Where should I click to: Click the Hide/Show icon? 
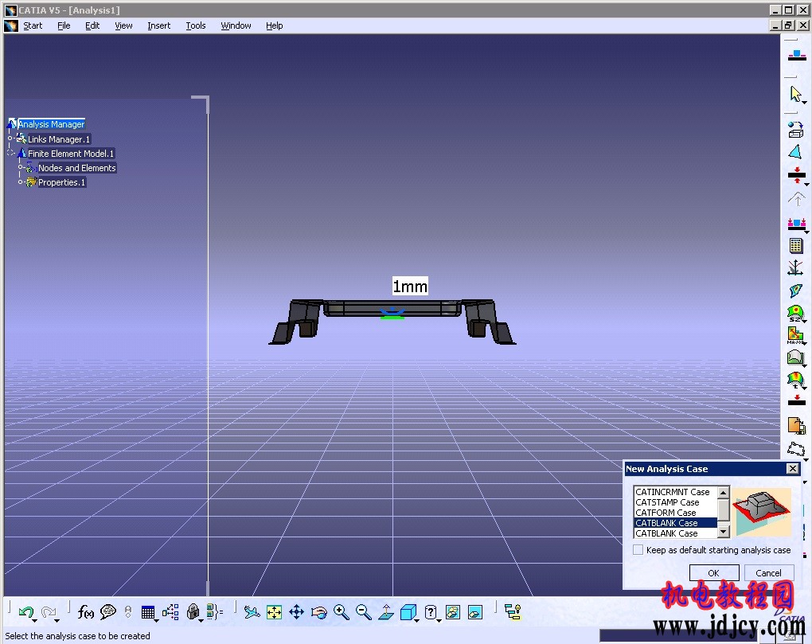pyautogui.click(x=453, y=612)
